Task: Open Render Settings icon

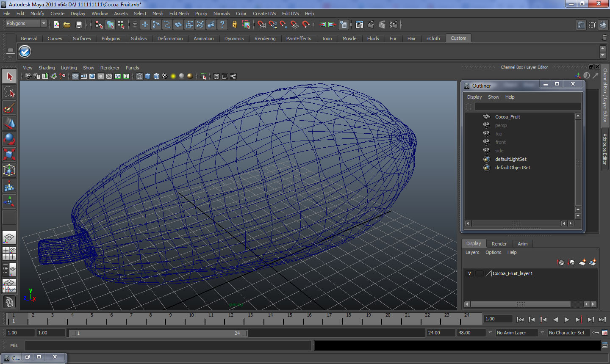Action: [x=394, y=25]
